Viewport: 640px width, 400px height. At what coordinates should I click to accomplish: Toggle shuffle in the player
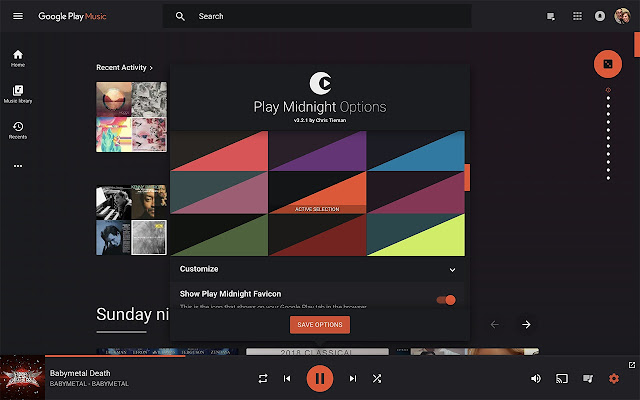pyautogui.click(x=377, y=379)
